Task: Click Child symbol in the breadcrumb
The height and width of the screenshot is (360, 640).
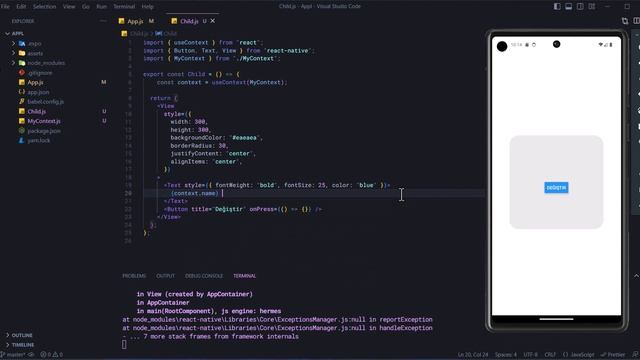Action: 166,33
